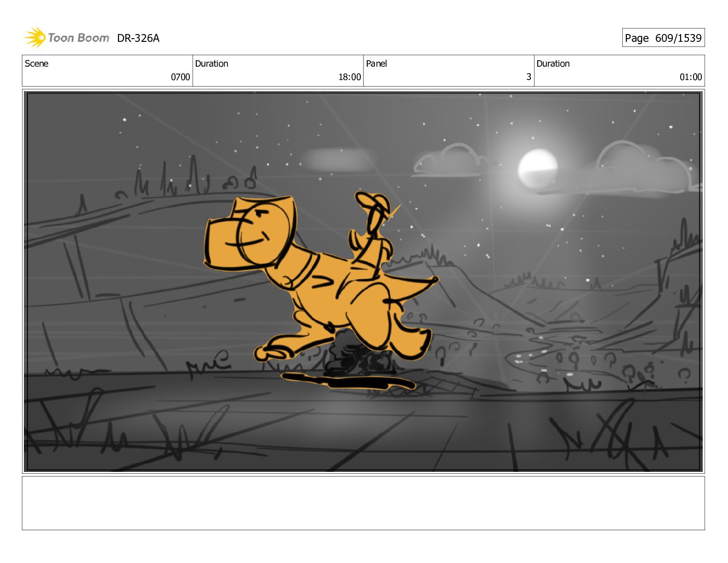
Task: Select the Panel label
Action: (x=376, y=63)
